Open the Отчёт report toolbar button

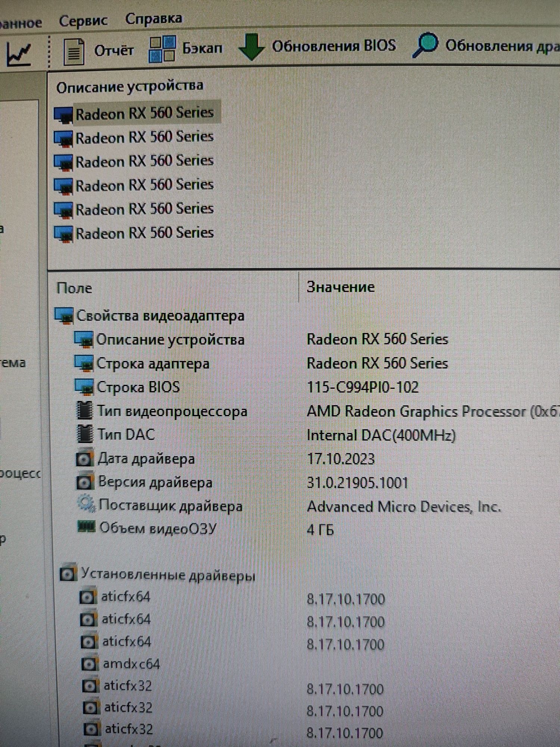[x=98, y=51]
